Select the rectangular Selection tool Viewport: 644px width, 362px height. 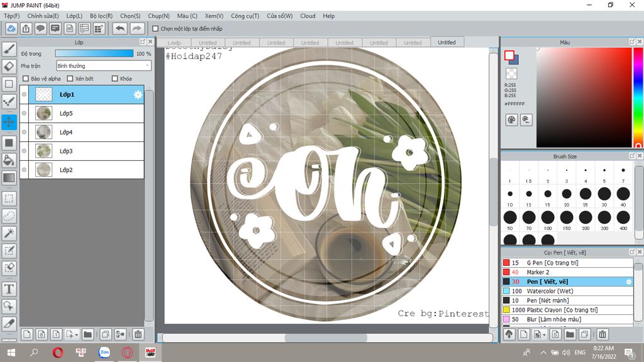point(9,199)
